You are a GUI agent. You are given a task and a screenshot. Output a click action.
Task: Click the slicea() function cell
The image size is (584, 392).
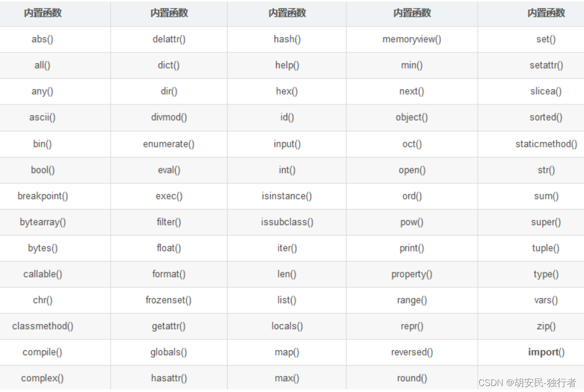point(546,91)
